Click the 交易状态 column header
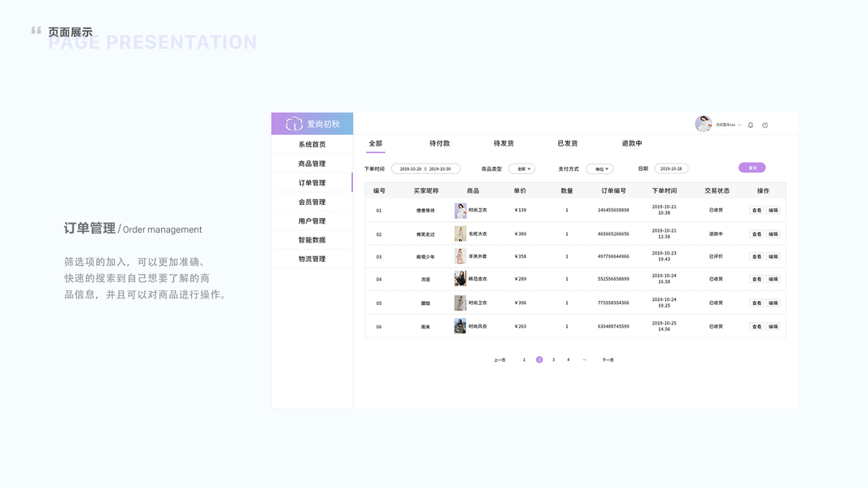868x488 pixels. (x=717, y=191)
